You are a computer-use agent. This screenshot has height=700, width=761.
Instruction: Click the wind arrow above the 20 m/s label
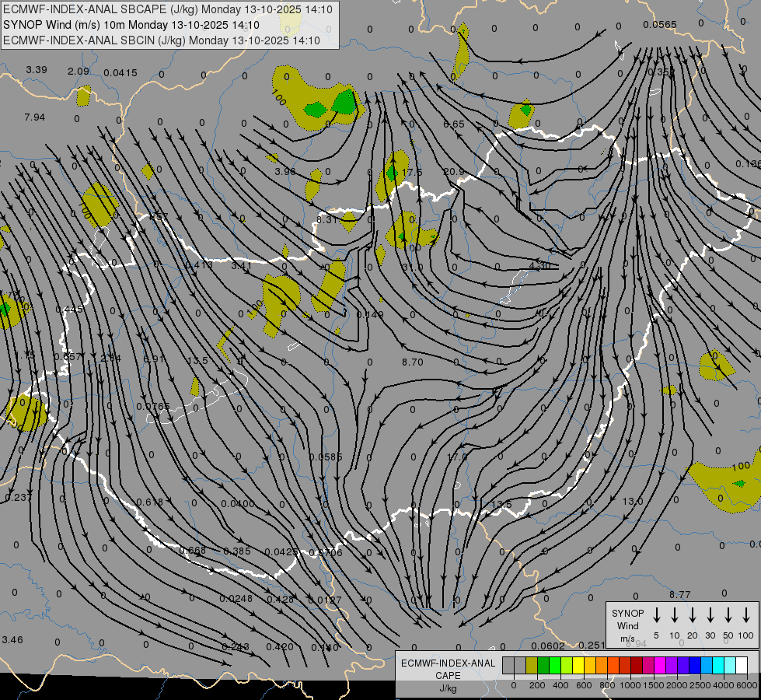[693, 614]
